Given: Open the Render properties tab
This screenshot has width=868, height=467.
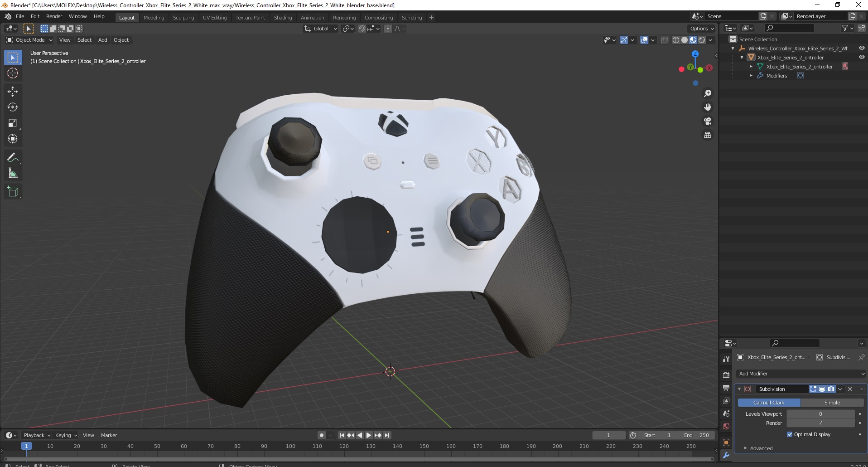Looking at the screenshot, I should tap(726, 375).
